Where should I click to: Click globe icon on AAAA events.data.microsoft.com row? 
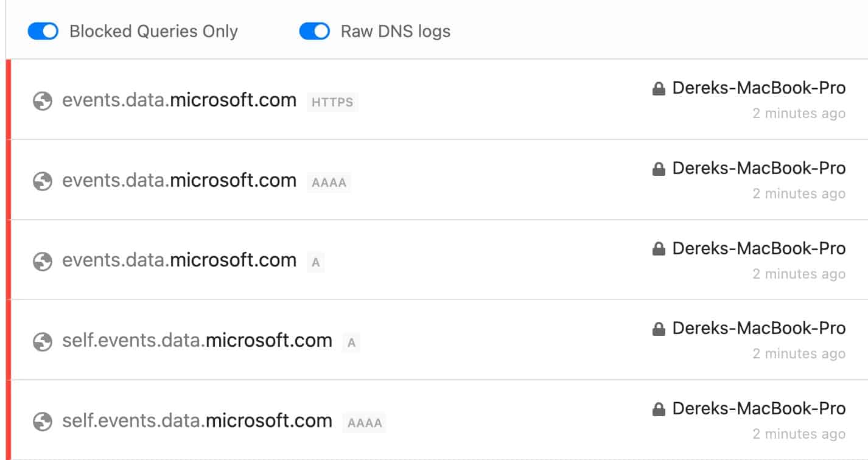pos(43,181)
